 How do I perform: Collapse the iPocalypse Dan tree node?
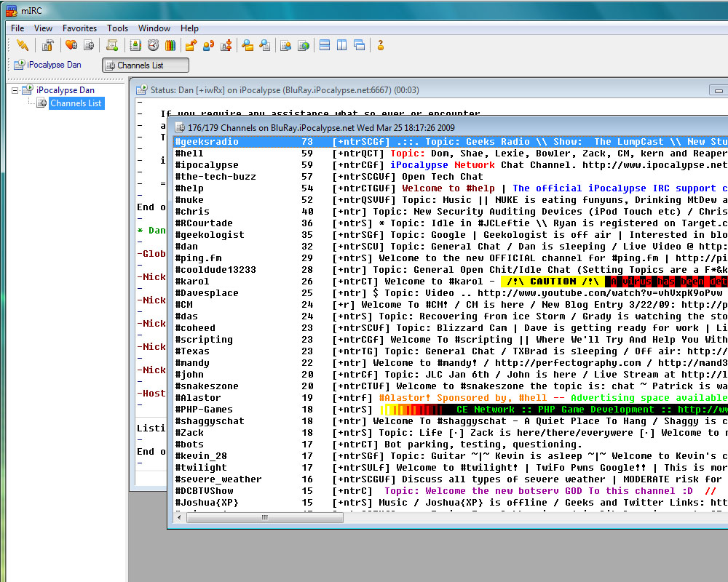pyautogui.click(x=15, y=90)
